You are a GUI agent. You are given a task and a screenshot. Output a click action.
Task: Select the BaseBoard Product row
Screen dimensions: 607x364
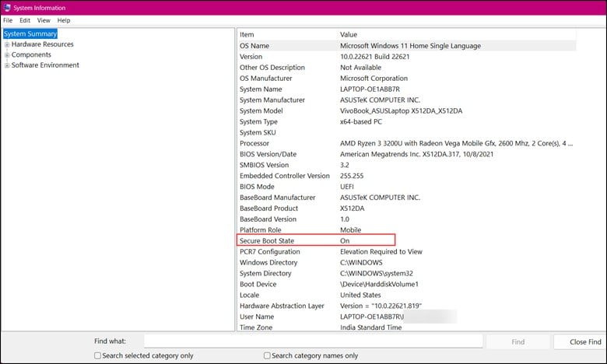(406, 208)
